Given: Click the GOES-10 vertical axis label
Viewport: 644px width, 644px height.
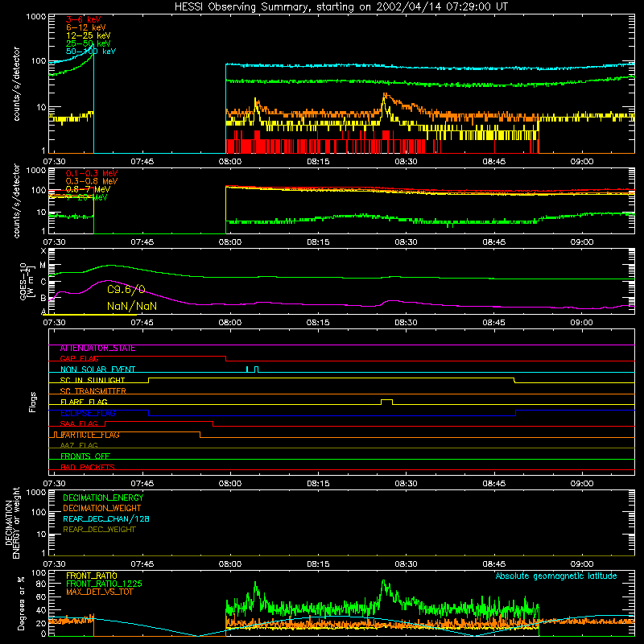Looking at the screenshot, I should click(x=27, y=281).
